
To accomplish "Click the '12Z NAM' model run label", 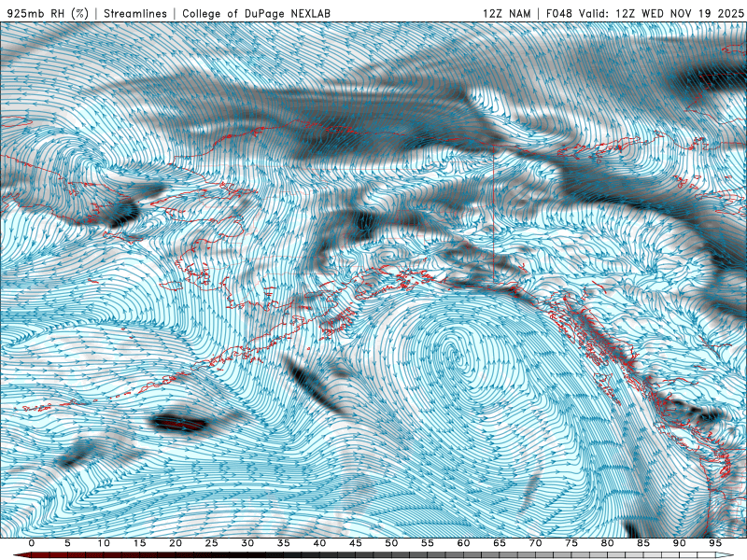I will point(507,13).
